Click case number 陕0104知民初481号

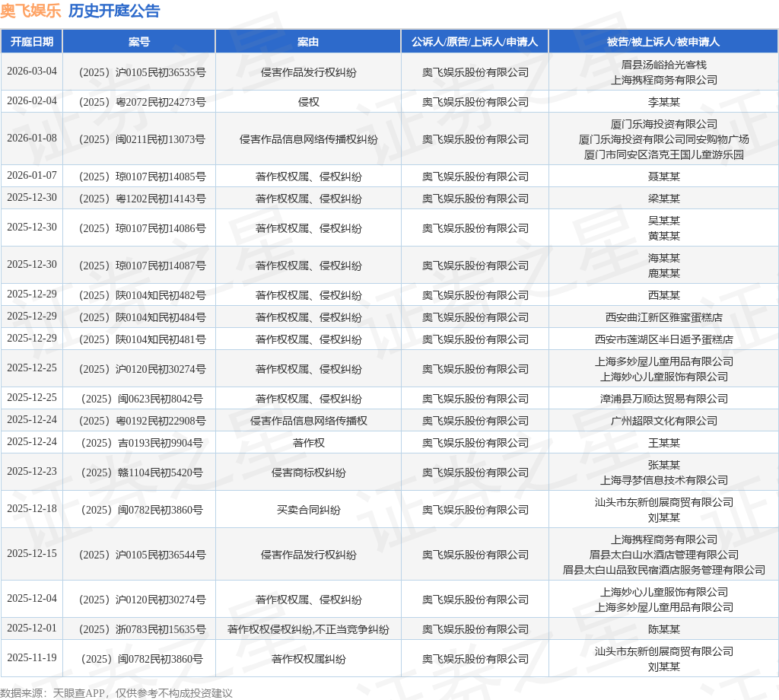click(x=142, y=339)
